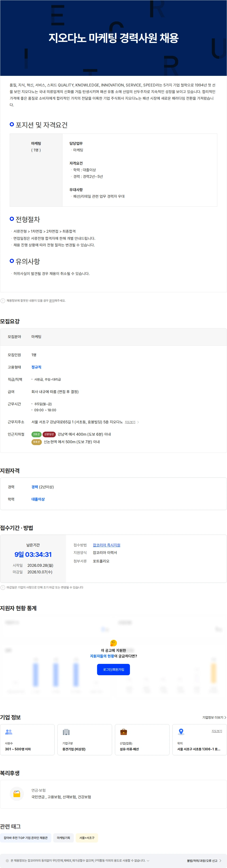Click the deadline date 2026.10.07(수)
The width and height of the screenshot is (227, 868).
[40, 572]
